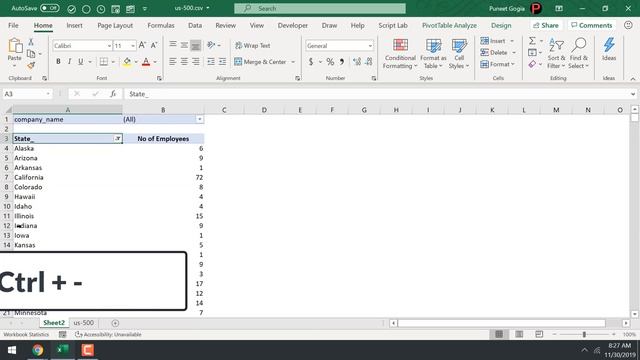Click the Comments button

pos(591,25)
